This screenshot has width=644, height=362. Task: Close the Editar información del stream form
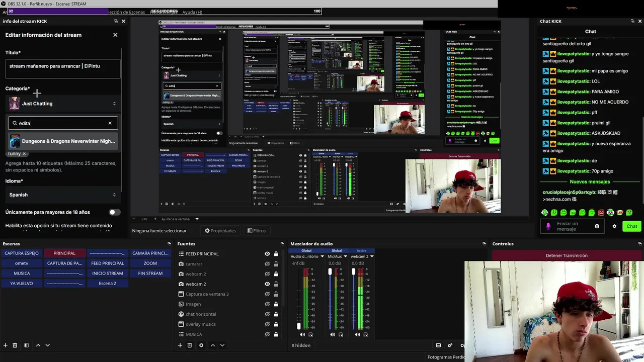pyautogui.click(x=115, y=35)
